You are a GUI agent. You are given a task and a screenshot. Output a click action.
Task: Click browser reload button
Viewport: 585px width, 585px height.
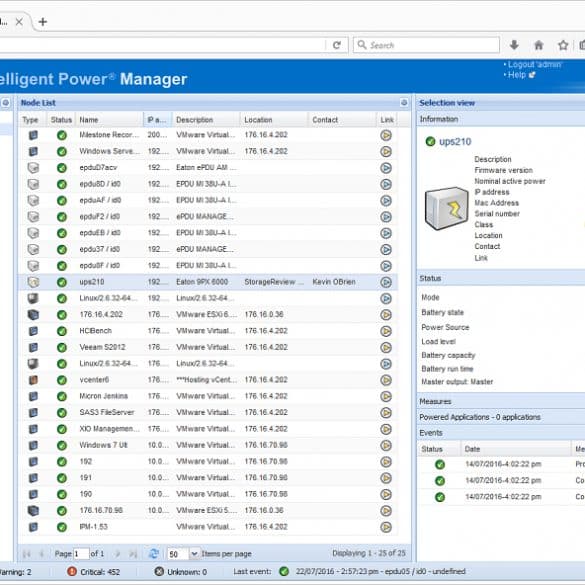(337, 45)
